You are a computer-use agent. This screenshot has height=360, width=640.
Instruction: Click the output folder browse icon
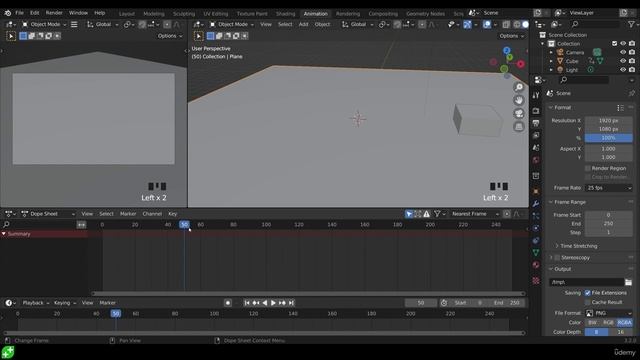628,282
